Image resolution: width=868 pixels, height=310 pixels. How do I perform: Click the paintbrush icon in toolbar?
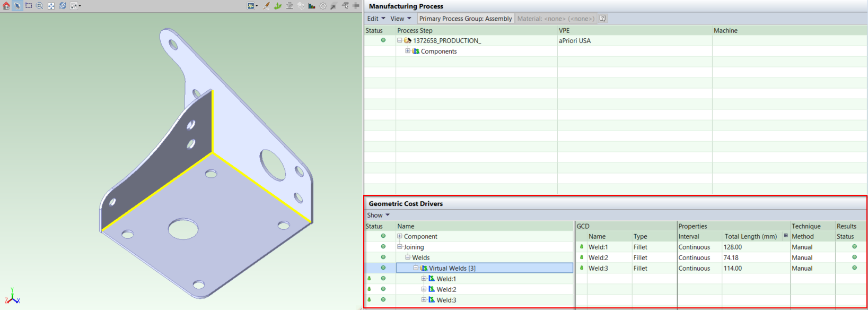(266, 6)
